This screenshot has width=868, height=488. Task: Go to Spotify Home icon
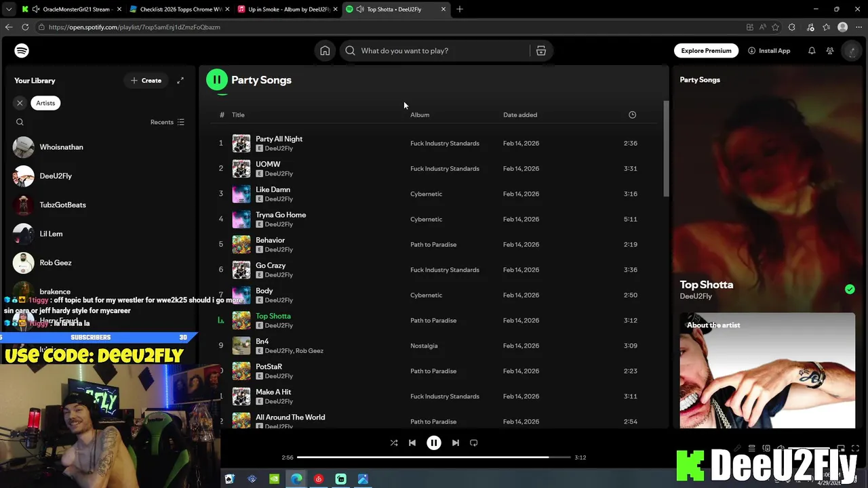pyautogui.click(x=325, y=51)
